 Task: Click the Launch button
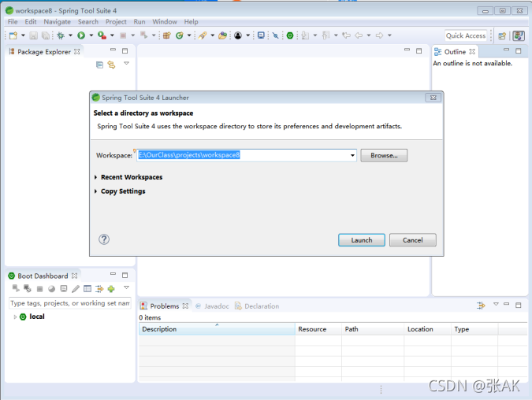[362, 240]
